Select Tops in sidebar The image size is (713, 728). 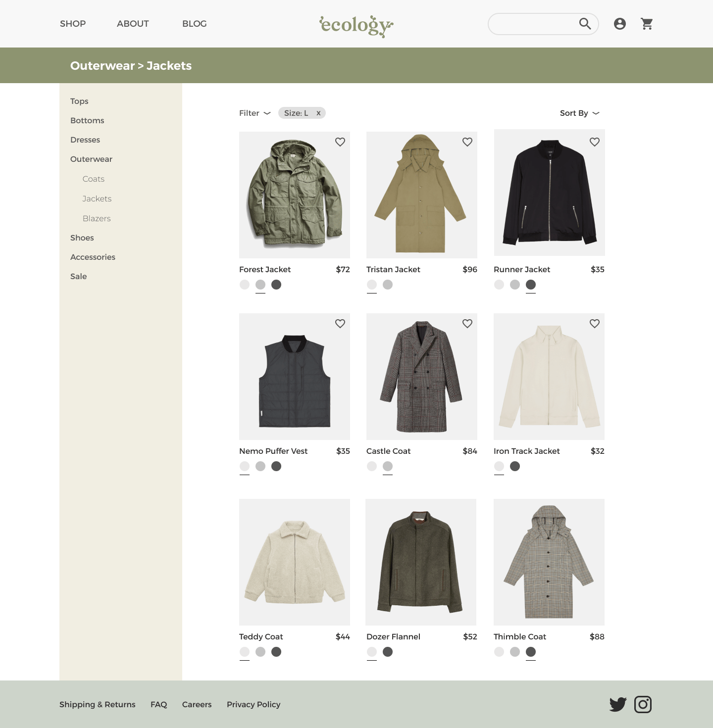click(x=79, y=101)
